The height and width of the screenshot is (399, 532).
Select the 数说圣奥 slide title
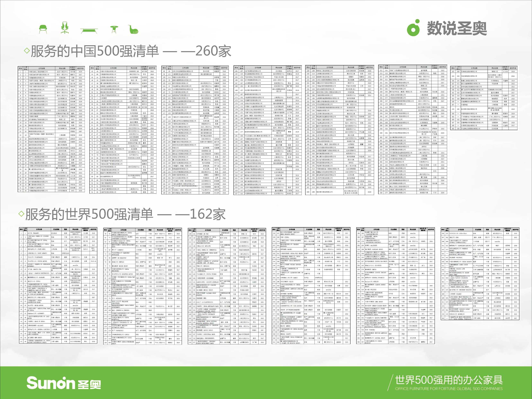pos(457,28)
